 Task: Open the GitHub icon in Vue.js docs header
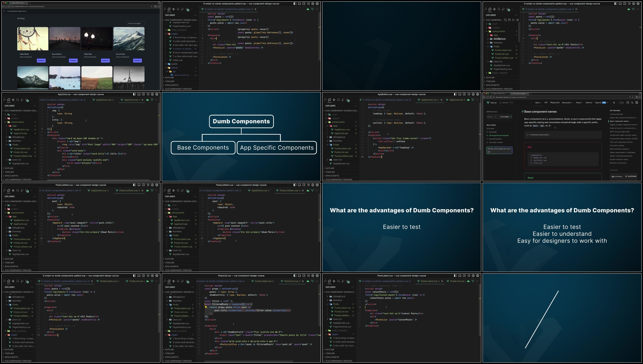pos(628,103)
